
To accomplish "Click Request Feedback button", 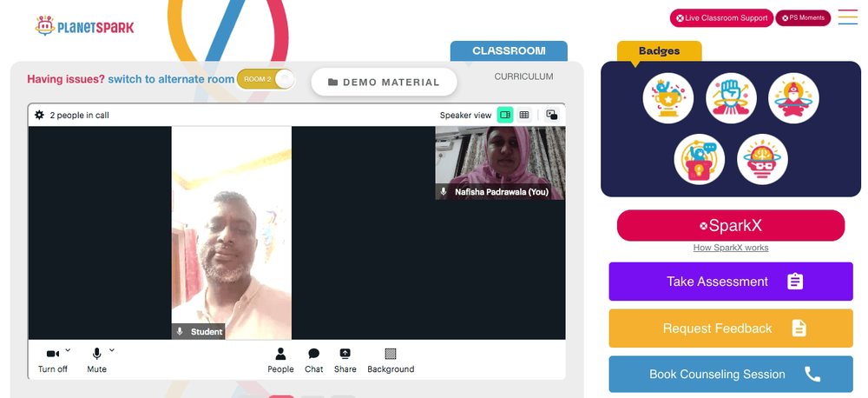I will pos(731,328).
